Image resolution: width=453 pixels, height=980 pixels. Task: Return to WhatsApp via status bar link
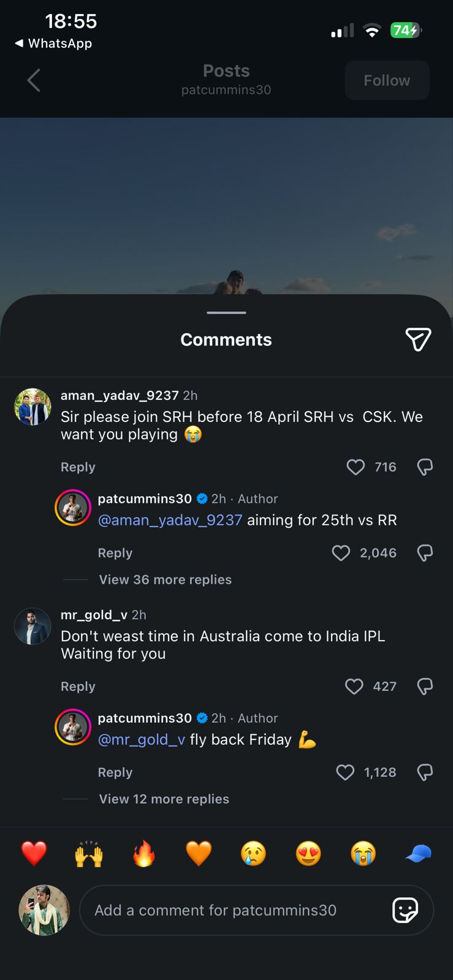click(x=54, y=43)
